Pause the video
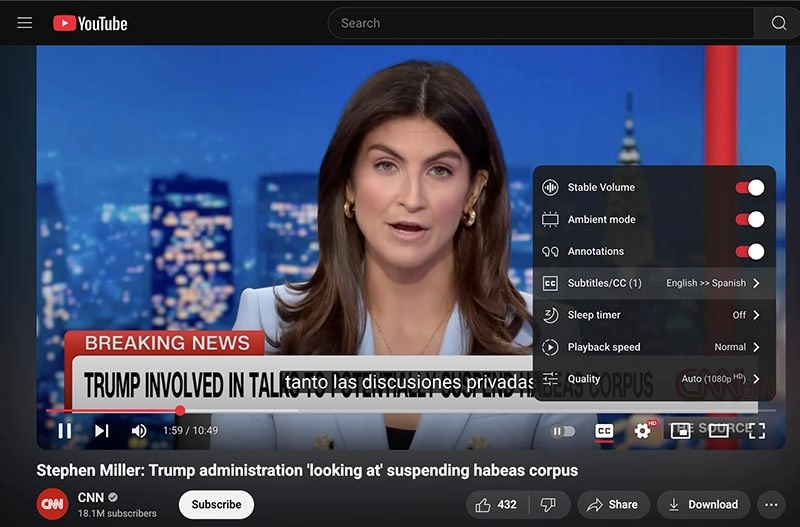Screen dimensions: 800x527 pyautogui.click(x=64, y=431)
